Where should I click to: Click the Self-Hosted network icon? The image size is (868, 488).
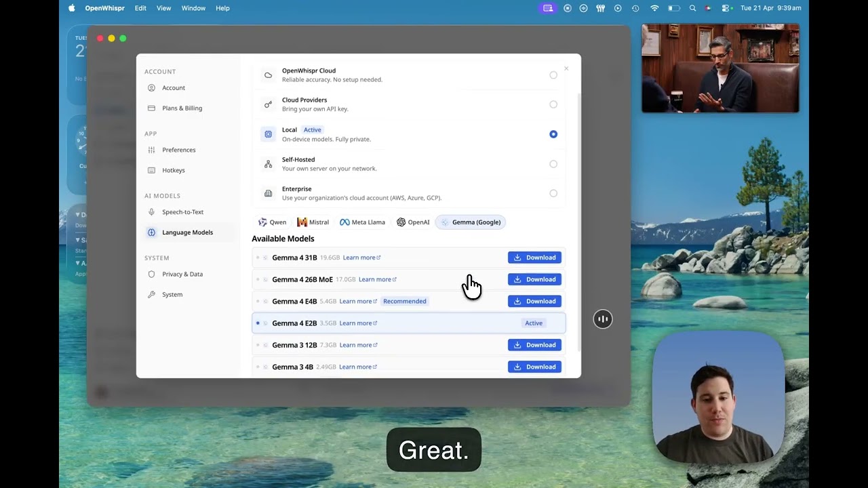[268, 164]
